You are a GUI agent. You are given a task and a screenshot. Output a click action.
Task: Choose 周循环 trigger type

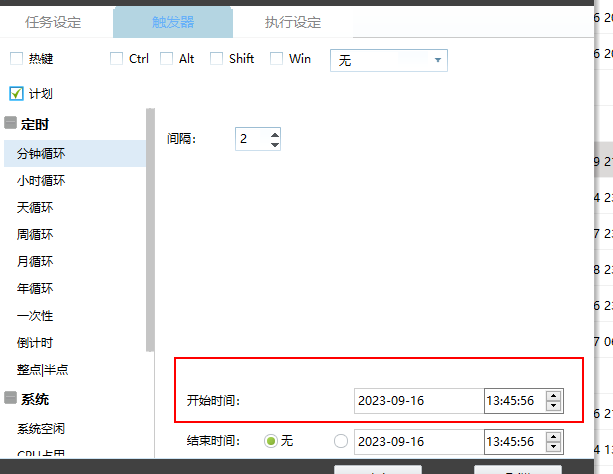pos(35,235)
